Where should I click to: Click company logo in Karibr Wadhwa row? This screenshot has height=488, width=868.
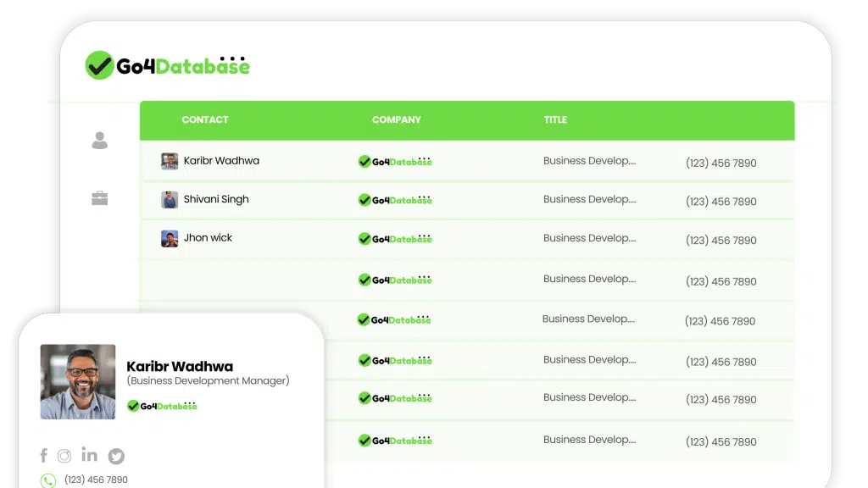coord(395,161)
